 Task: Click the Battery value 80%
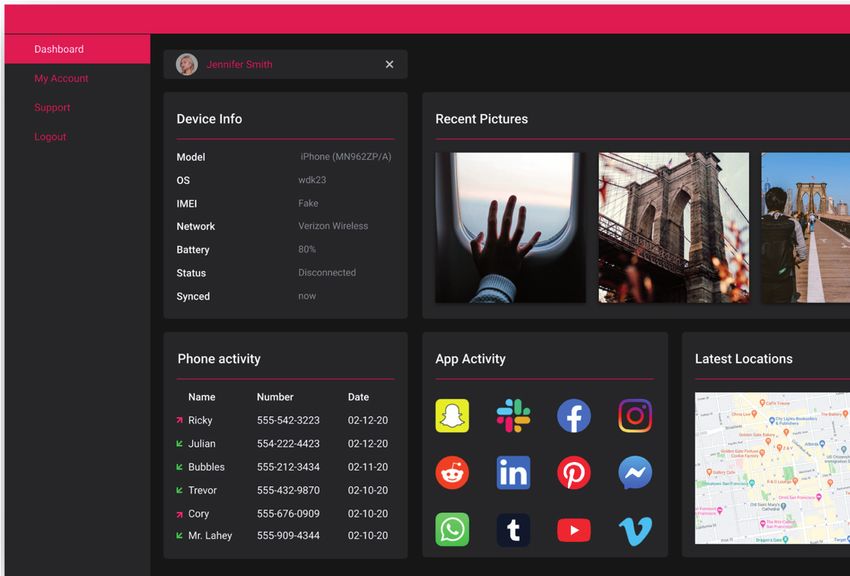pyautogui.click(x=307, y=249)
